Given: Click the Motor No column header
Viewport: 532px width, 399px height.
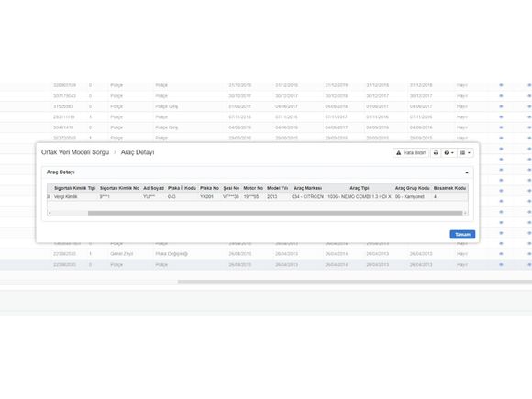Looking at the screenshot, I should (253, 188).
